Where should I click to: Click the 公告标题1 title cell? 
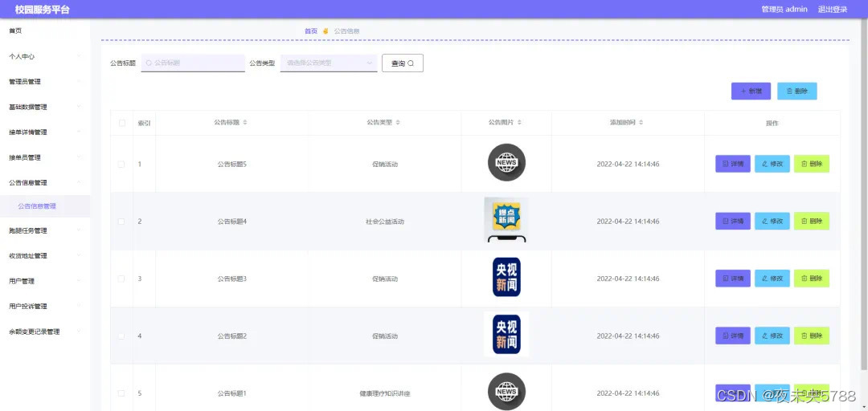point(232,393)
